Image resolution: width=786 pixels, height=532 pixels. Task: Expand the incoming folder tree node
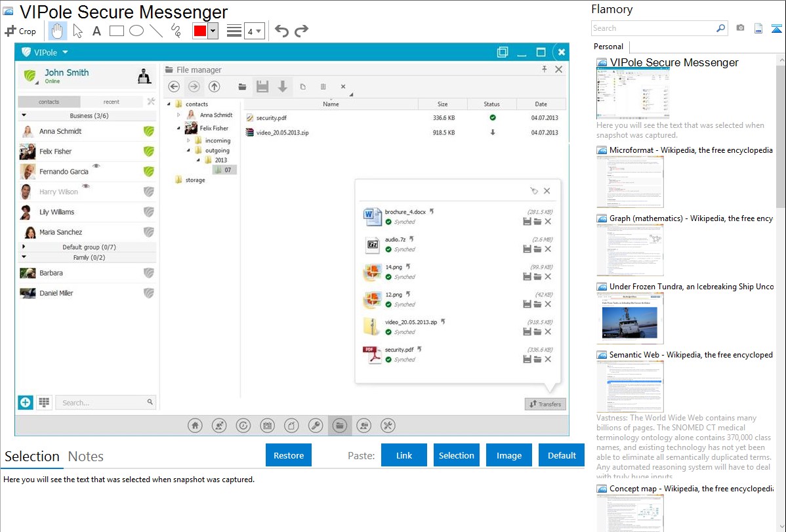tap(188, 140)
